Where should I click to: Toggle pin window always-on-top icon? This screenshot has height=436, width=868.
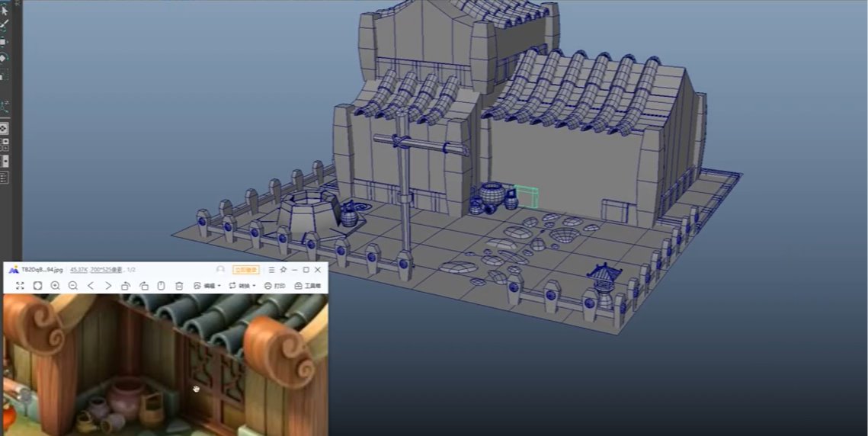click(283, 270)
